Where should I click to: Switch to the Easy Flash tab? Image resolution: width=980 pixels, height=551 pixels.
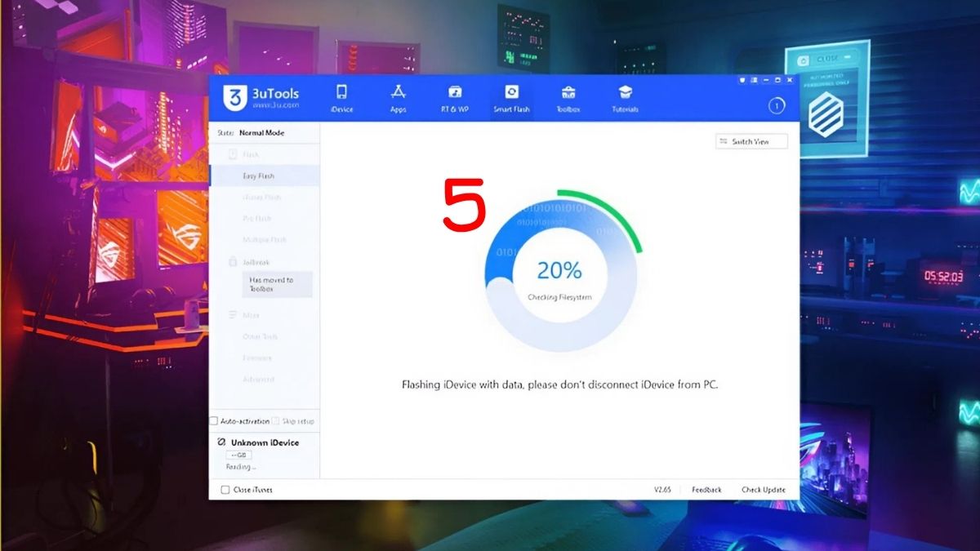click(x=258, y=176)
